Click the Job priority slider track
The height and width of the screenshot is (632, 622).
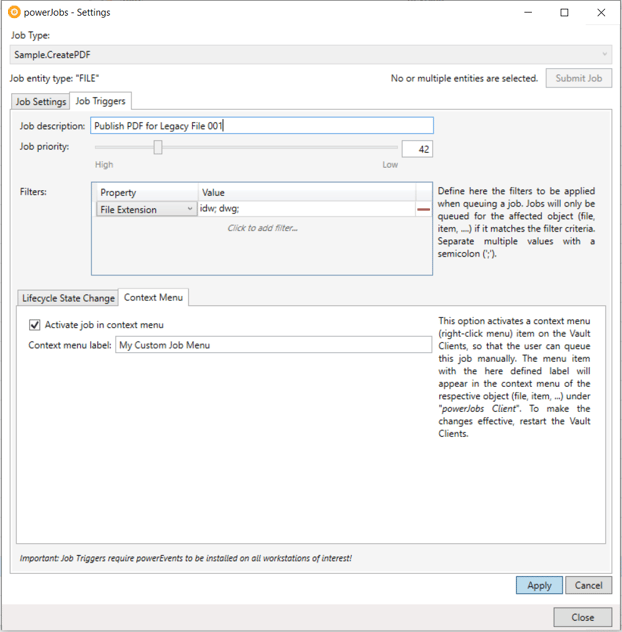pyautogui.click(x=246, y=148)
